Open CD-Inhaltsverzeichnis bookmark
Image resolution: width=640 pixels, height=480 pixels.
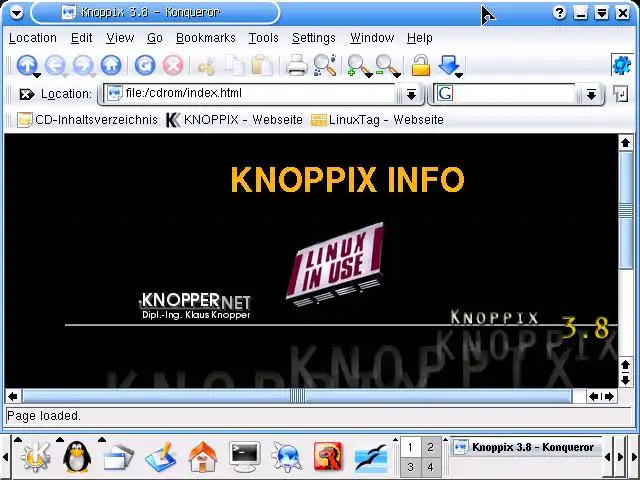pos(87,120)
